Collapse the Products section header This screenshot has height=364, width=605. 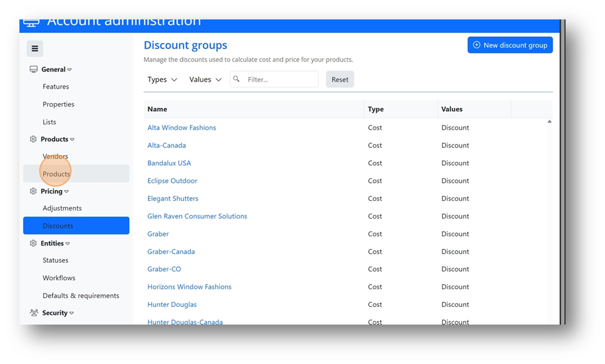tap(72, 140)
